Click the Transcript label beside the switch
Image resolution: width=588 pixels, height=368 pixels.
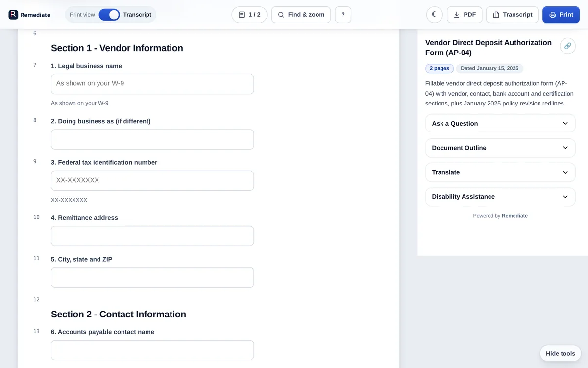137,15
